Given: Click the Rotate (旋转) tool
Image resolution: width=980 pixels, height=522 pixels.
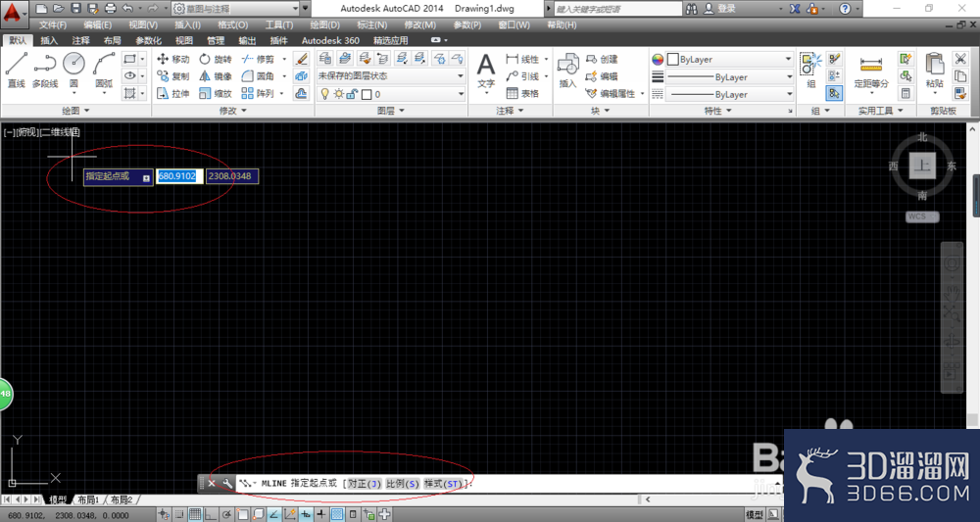Looking at the screenshot, I should (215, 60).
